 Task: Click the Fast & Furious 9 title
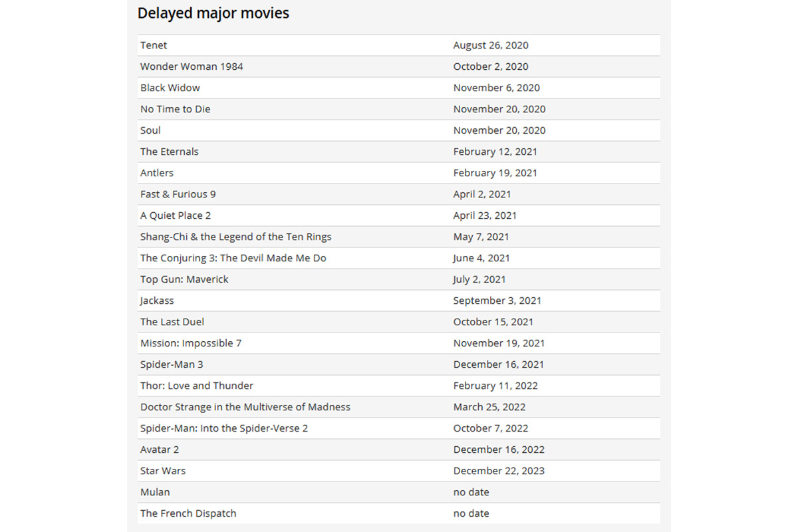(178, 194)
